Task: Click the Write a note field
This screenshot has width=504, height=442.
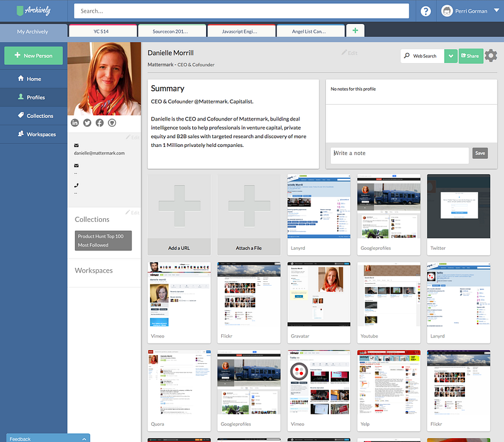Action: pos(399,155)
